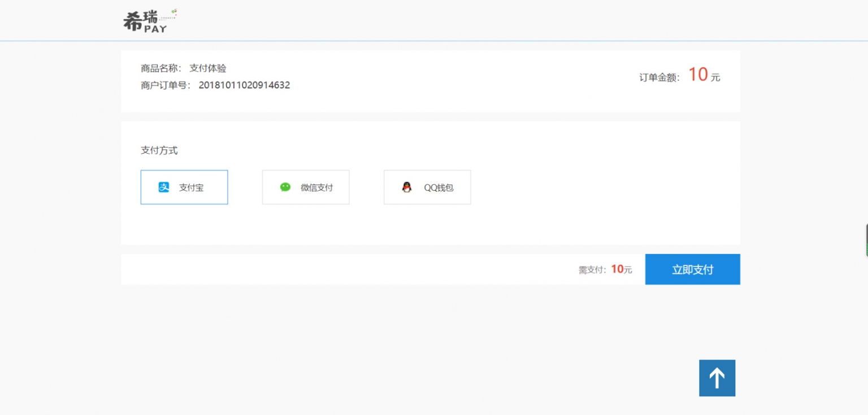Screen dimensions: 868x415
Task: Click the 需支付 amount 10元
Action: pos(621,269)
